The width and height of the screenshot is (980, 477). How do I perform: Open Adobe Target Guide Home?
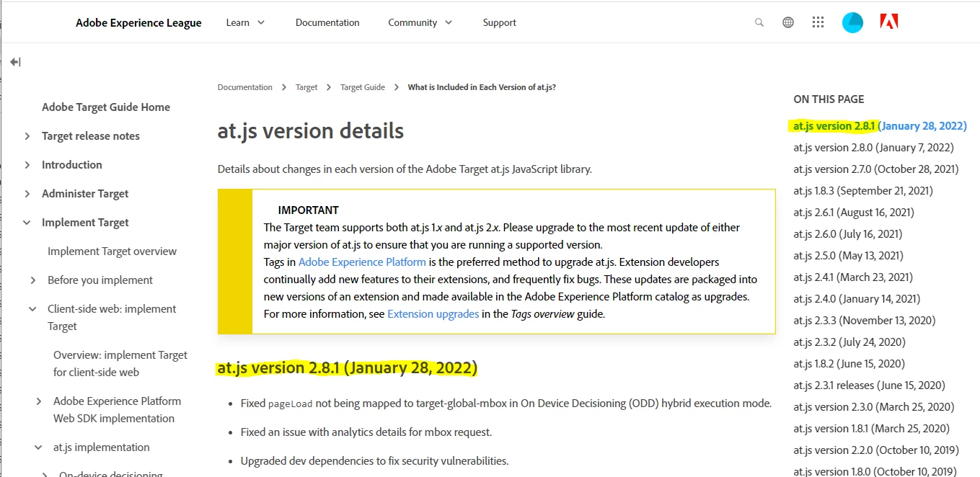pos(106,107)
